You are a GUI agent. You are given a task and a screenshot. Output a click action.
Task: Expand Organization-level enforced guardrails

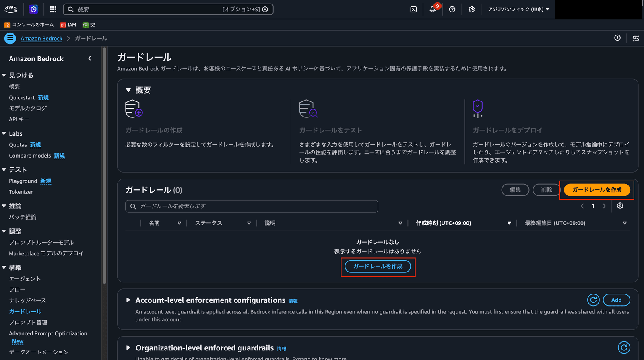pyautogui.click(x=128, y=348)
